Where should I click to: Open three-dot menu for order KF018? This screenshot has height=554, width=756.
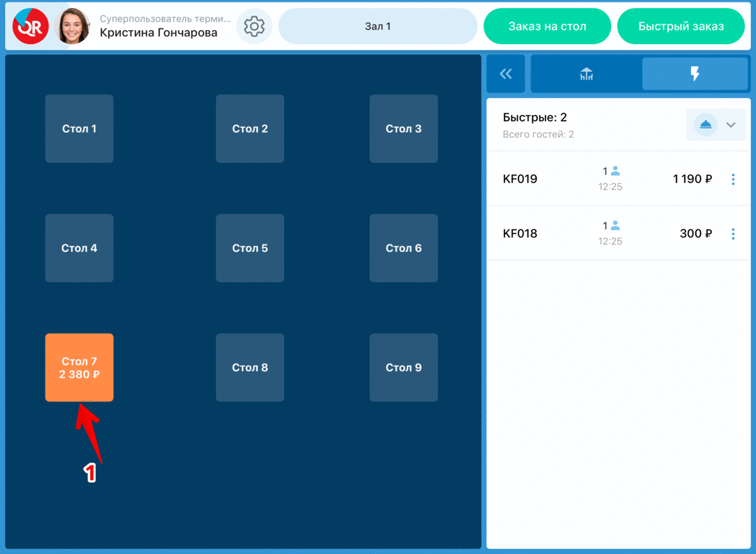(x=733, y=234)
